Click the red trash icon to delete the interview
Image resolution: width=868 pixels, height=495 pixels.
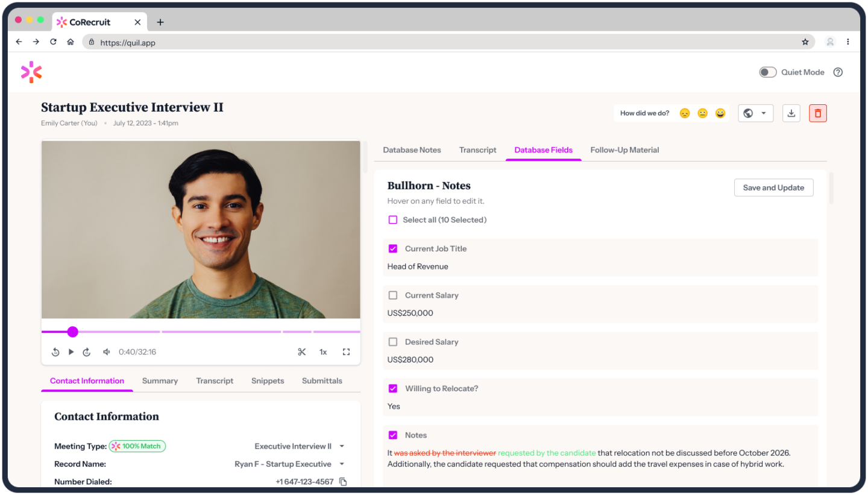coord(817,113)
